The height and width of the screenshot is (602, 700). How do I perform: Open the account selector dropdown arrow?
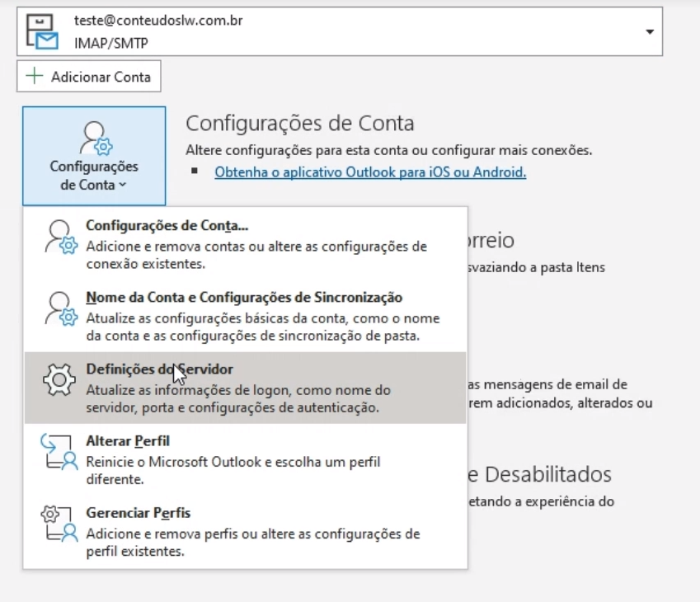649,32
